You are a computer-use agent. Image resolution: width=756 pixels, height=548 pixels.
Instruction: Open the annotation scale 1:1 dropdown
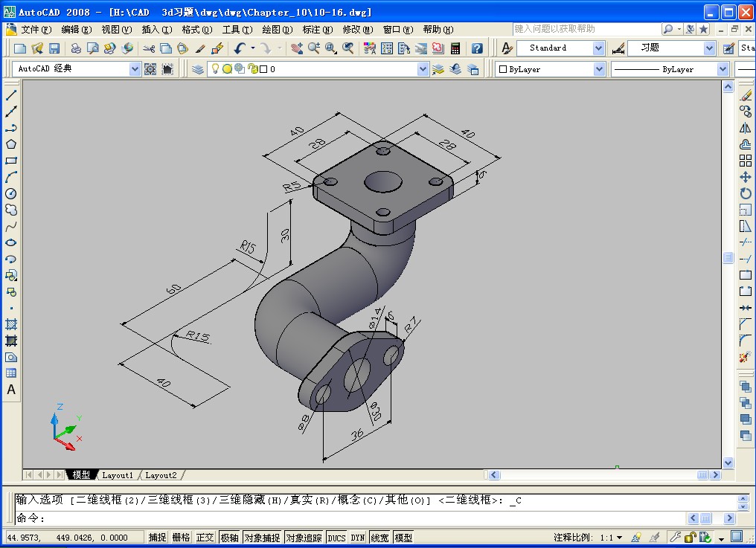620,538
